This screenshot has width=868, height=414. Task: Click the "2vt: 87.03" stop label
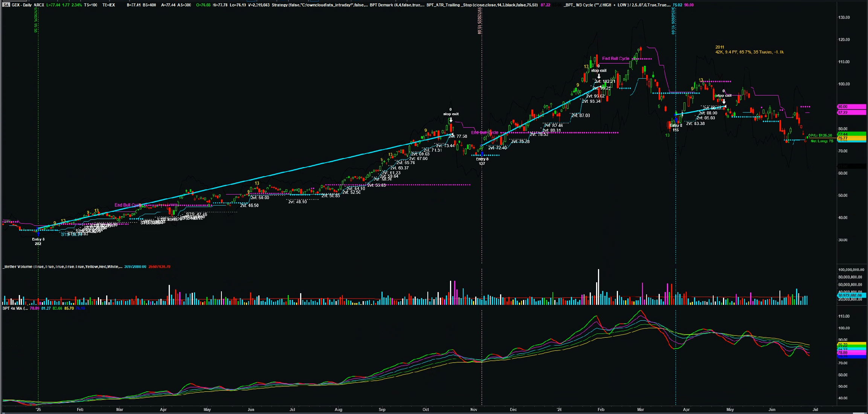[581, 116]
